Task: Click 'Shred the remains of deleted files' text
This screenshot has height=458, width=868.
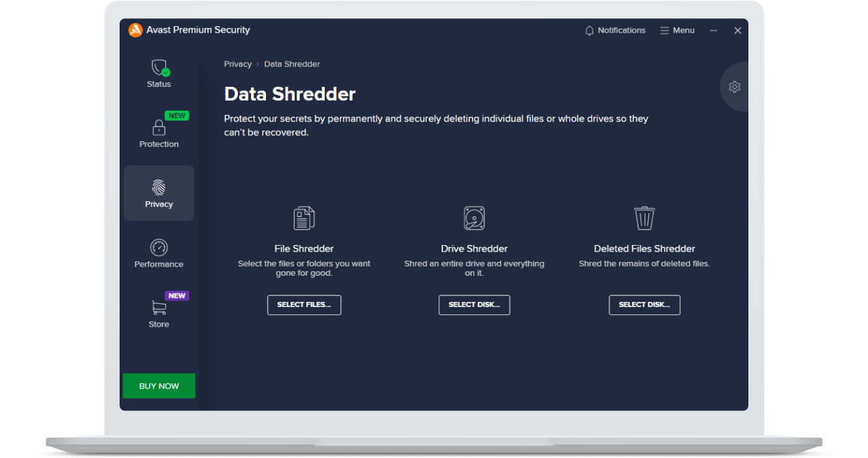Action: pos(644,264)
